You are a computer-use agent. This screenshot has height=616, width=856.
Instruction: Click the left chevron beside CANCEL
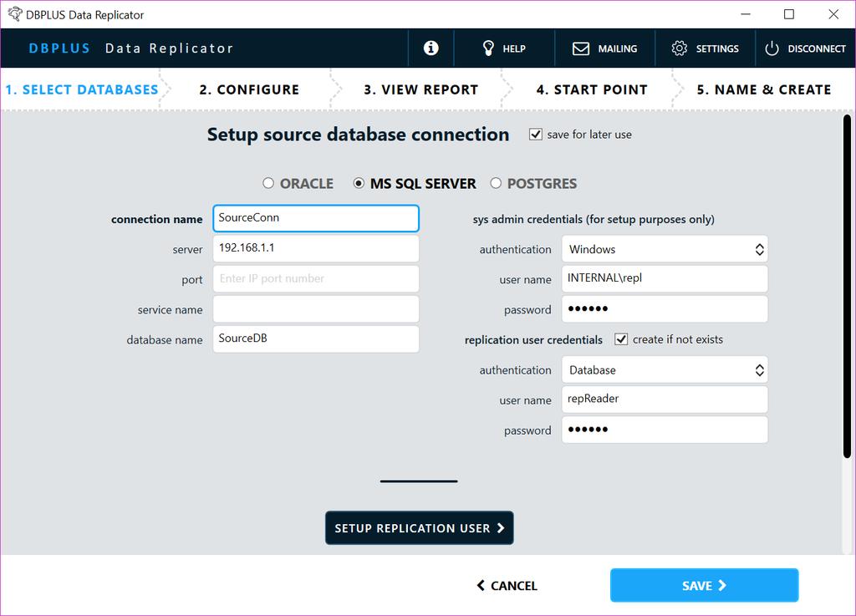481,585
